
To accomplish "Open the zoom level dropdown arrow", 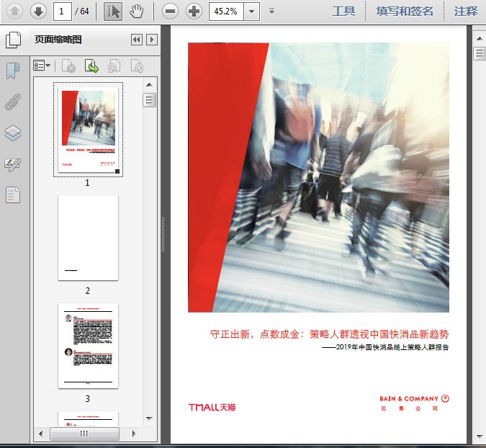I will coord(252,12).
